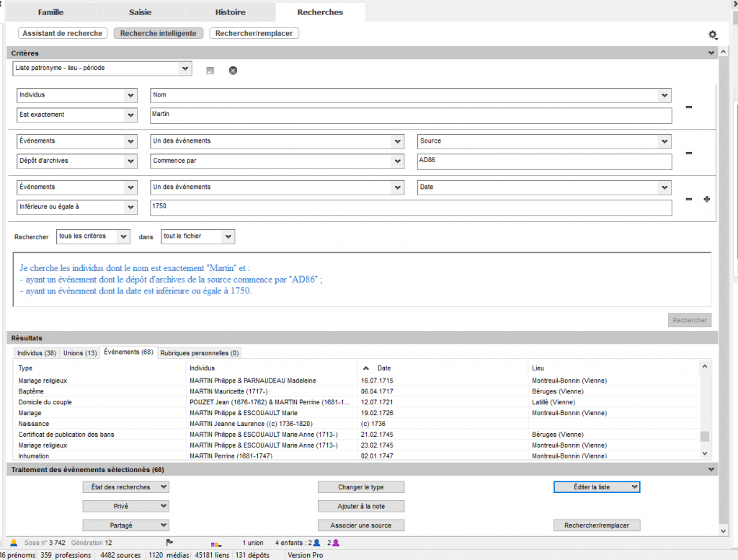Remove the Nom criterion with its minus icon
This screenshot has height=560, width=738.
[688, 107]
